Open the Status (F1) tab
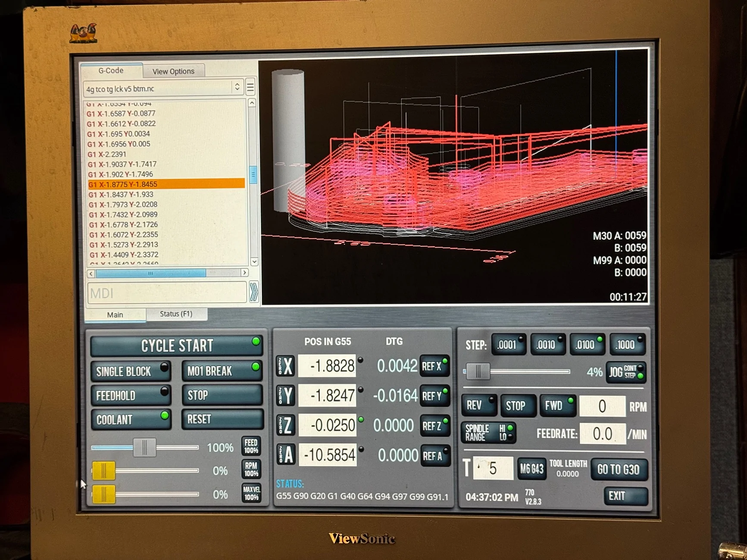This screenshot has width=747, height=560. tap(176, 314)
